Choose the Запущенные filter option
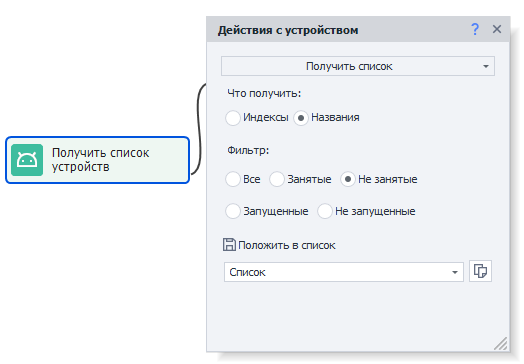 [233, 211]
